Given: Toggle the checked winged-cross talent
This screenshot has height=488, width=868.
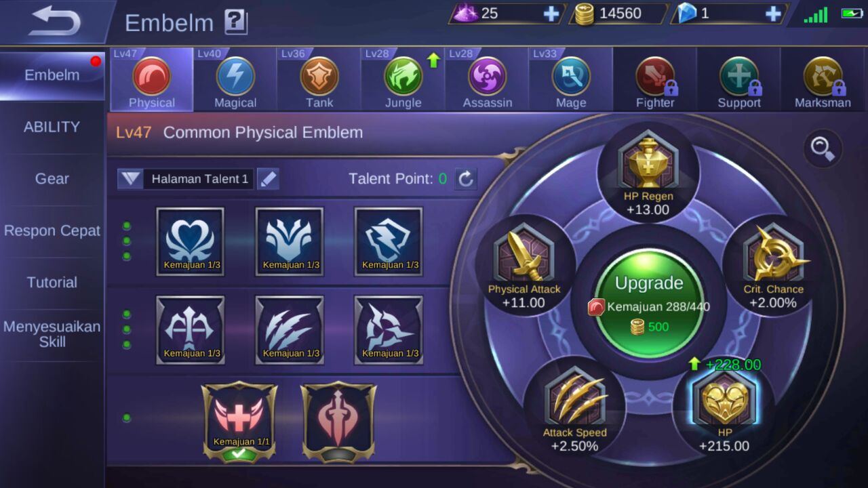Looking at the screenshot, I should pos(240,420).
